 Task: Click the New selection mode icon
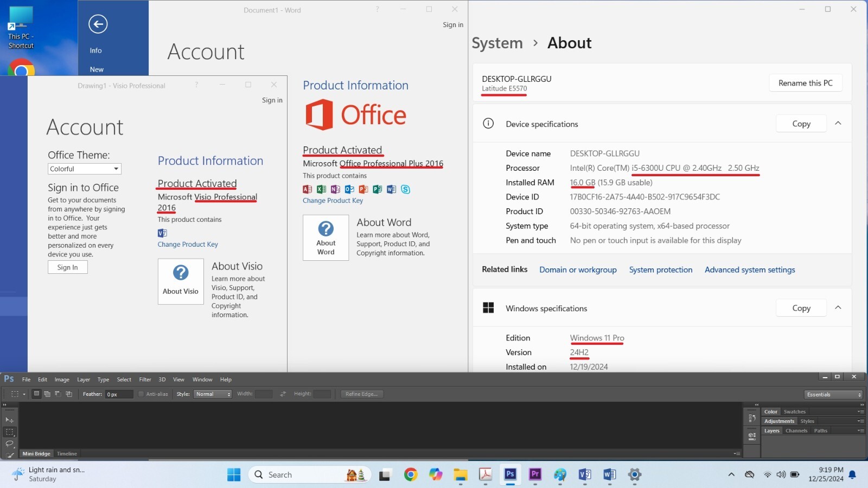[36, 394]
